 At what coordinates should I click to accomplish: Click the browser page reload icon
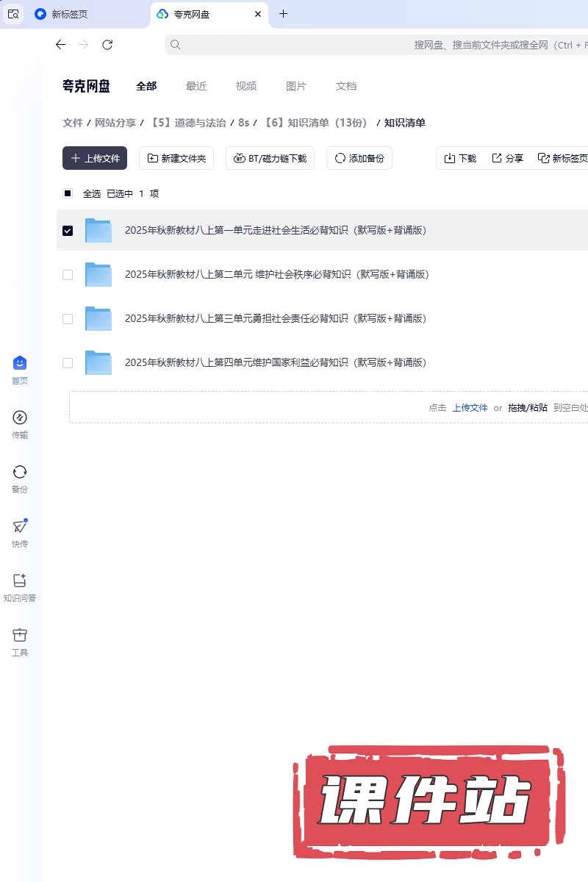click(107, 45)
